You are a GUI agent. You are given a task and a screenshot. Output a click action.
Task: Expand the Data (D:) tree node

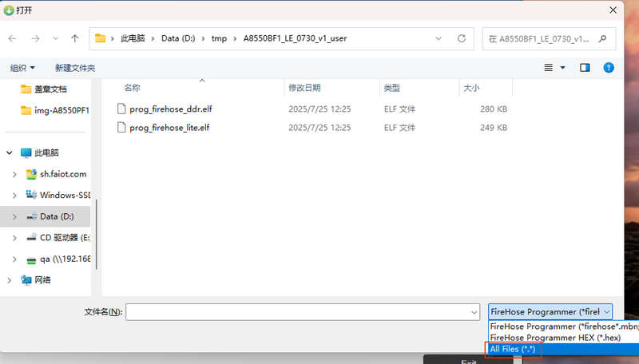pos(14,216)
